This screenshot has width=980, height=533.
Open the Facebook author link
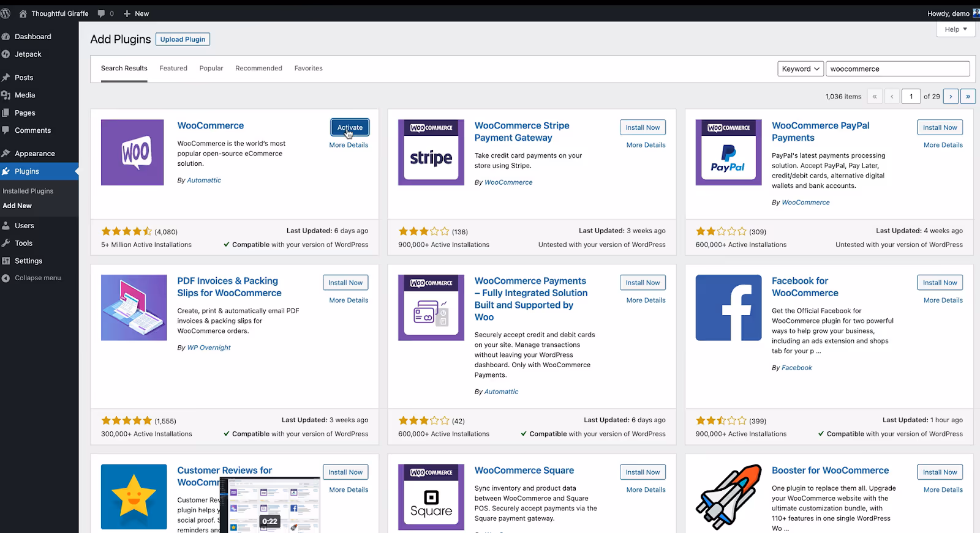[797, 368]
